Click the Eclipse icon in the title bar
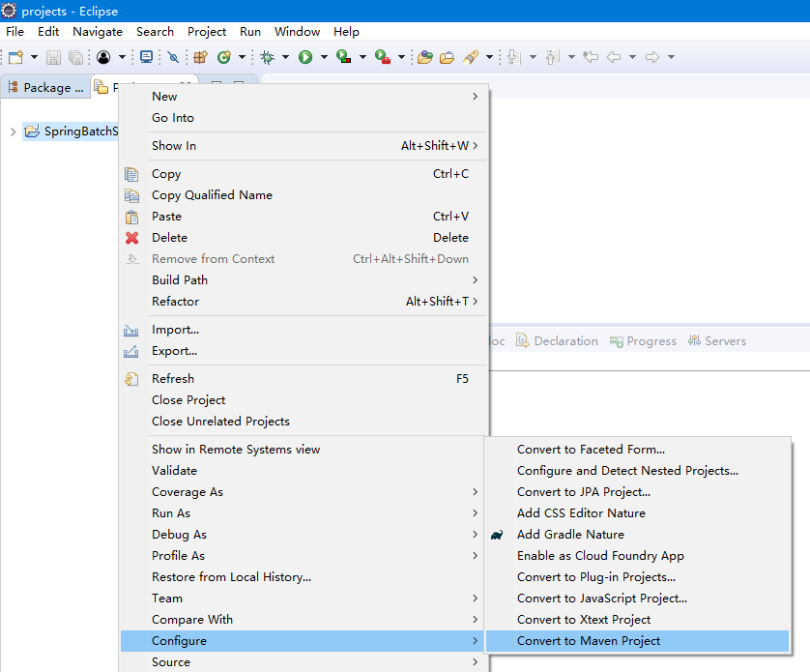The height and width of the screenshot is (672, 810). pos(9,11)
